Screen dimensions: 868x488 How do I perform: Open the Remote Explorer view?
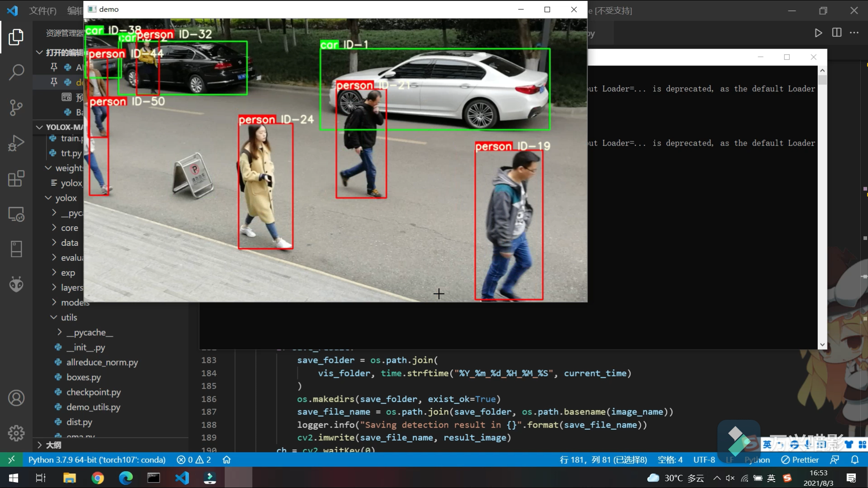click(16, 214)
